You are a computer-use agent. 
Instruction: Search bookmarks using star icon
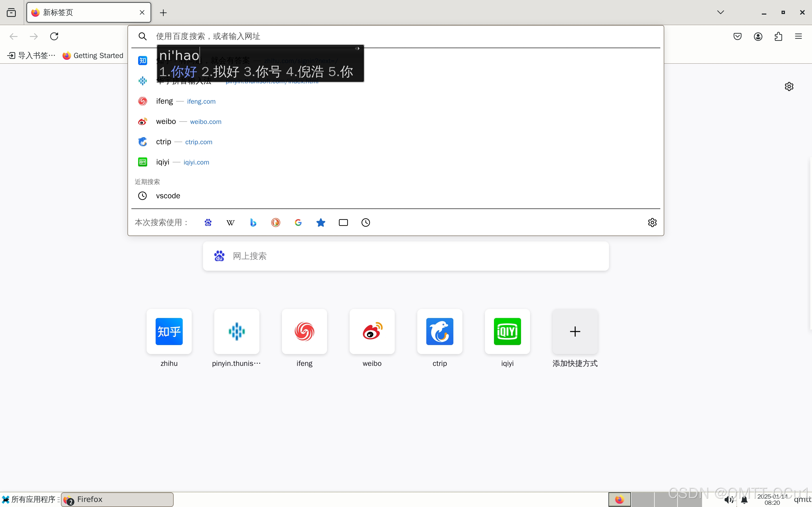pyautogui.click(x=321, y=223)
